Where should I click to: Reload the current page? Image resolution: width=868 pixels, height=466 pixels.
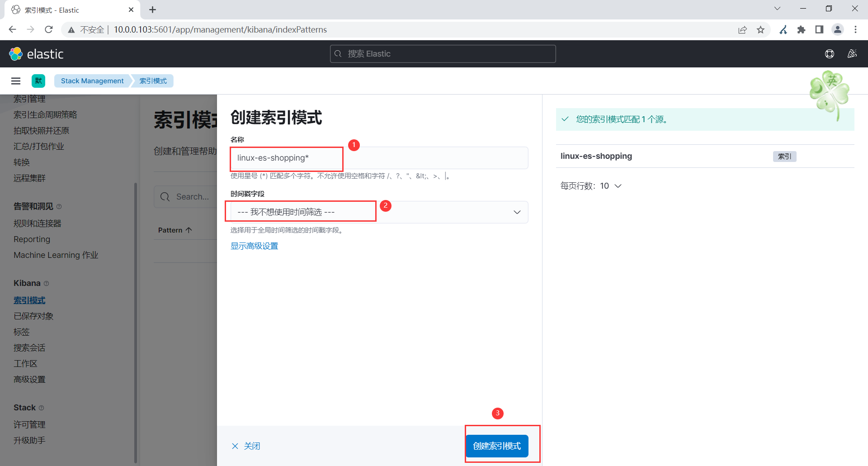point(49,29)
